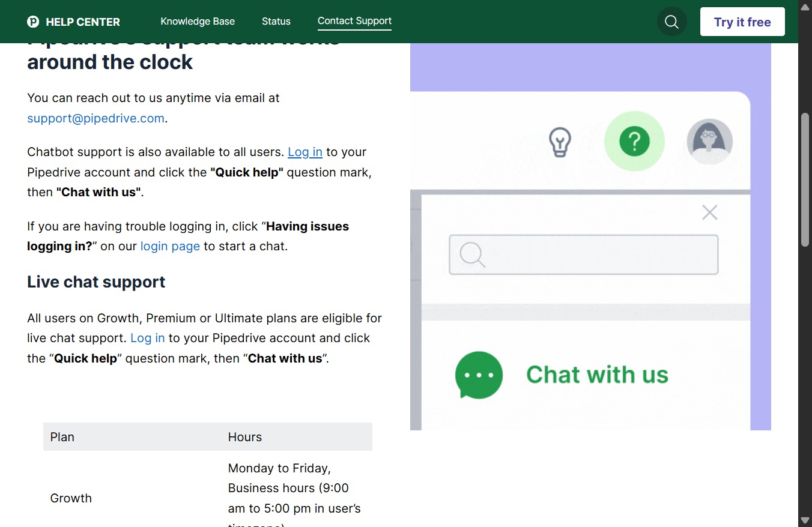Viewport: 812px width, 527px height.
Task: Click the vertical scrollbar thumb
Action: pos(805,179)
